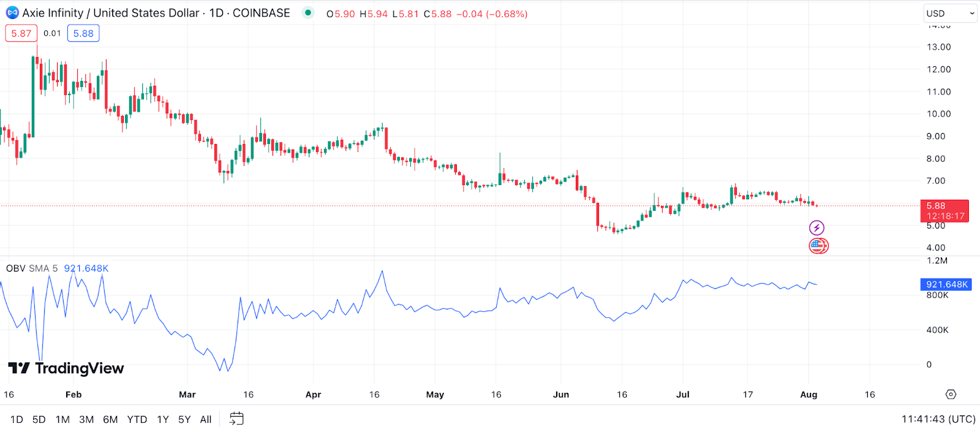Image resolution: width=980 pixels, height=432 pixels.
Task: Click the Jul label on time axis
Action: point(683,395)
